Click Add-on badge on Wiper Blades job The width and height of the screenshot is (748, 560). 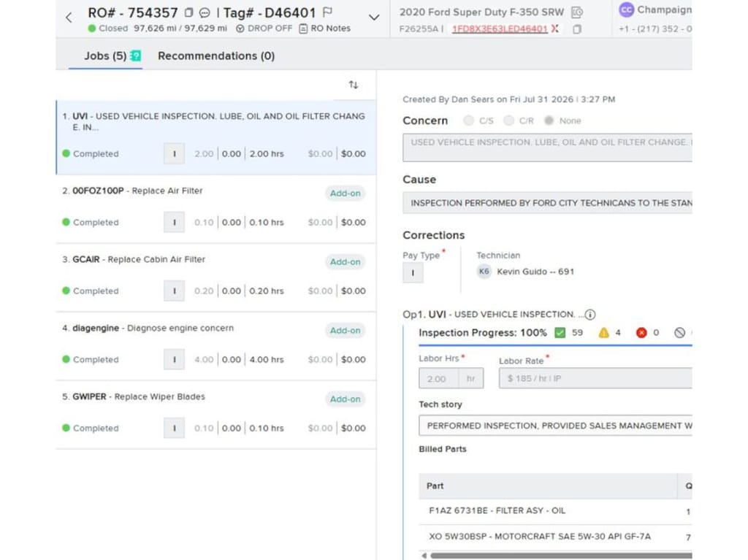pos(346,399)
